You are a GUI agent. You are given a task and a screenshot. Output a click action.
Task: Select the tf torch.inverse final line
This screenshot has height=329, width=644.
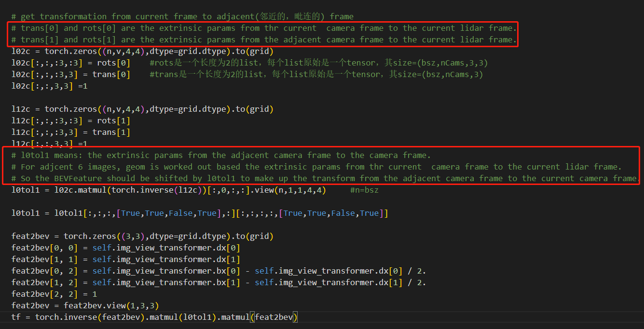point(154,317)
